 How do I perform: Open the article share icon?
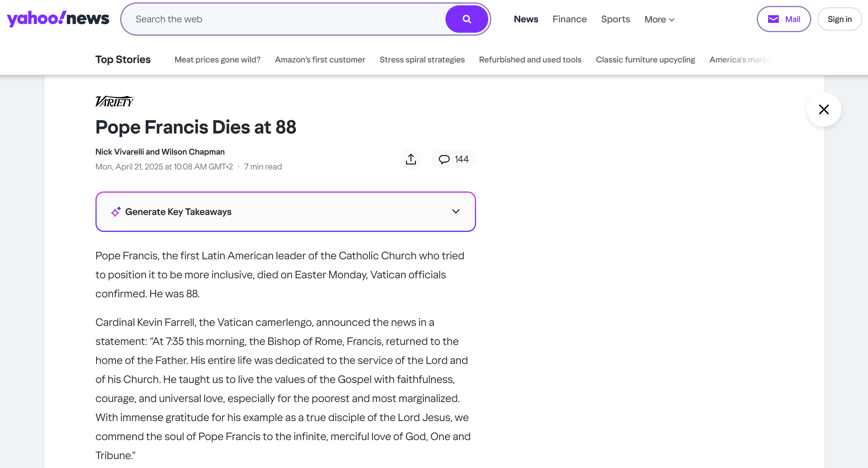[411, 159]
